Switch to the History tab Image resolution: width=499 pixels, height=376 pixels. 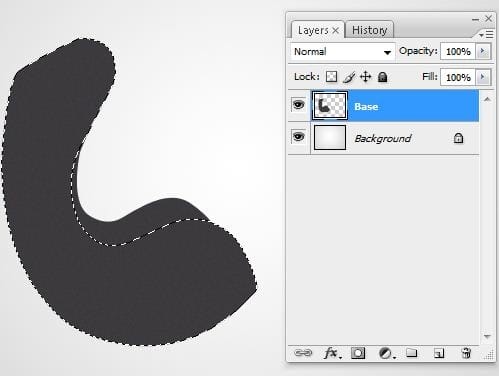click(369, 30)
